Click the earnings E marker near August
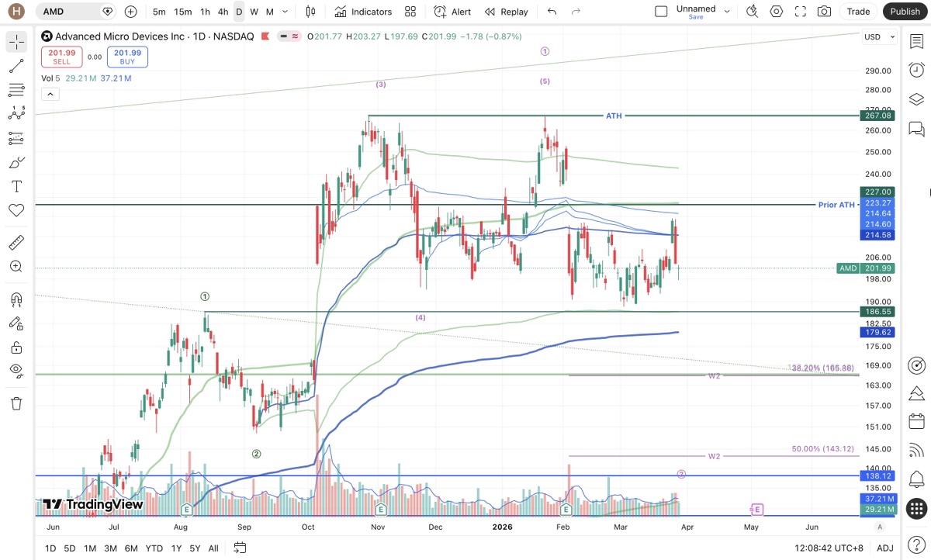Viewport: 931px width, 560px height. click(186, 510)
